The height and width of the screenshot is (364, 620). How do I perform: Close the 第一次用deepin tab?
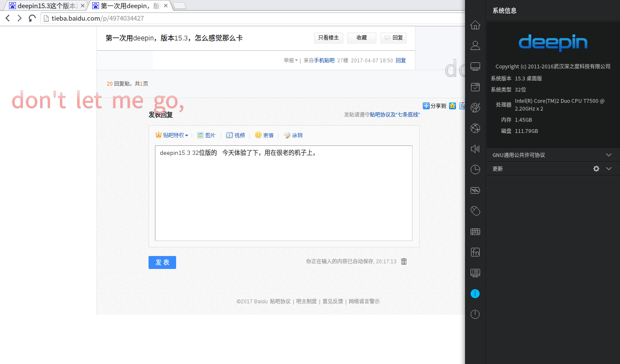166,6
